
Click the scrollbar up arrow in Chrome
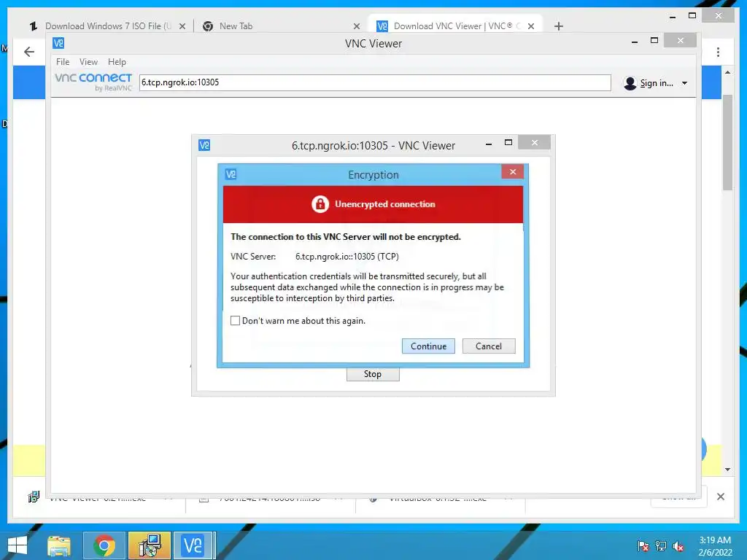pos(727,72)
